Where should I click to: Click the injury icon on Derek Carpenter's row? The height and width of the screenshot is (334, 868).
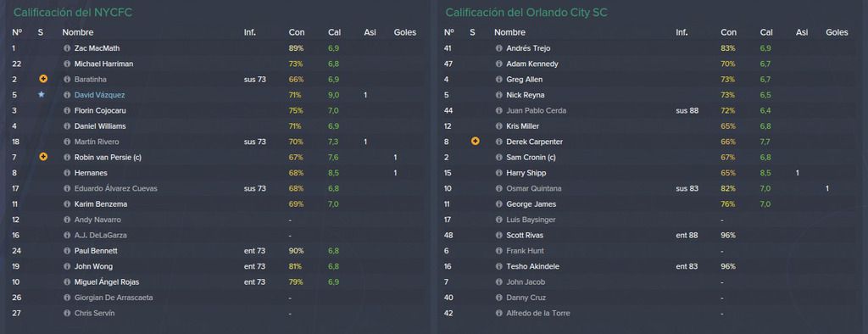click(x=475, y=142)
